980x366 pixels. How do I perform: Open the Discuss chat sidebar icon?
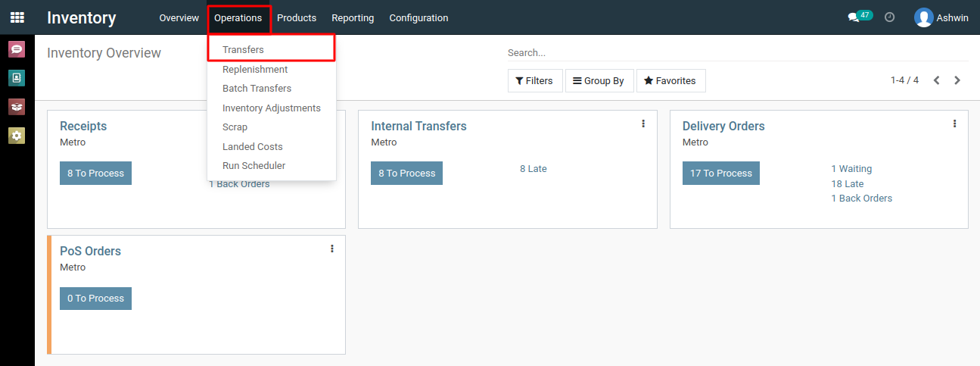point(17,49)
